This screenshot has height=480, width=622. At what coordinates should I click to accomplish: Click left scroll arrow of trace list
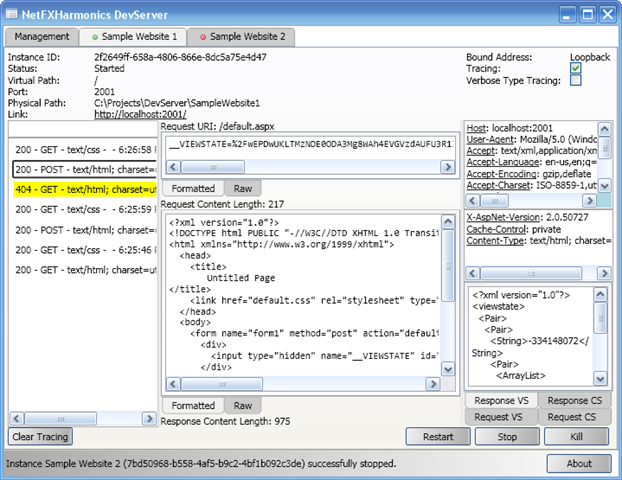point(16,419)
